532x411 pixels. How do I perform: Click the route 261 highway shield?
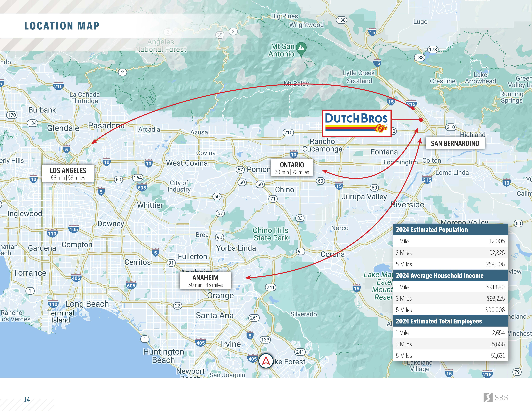(254, 318)
